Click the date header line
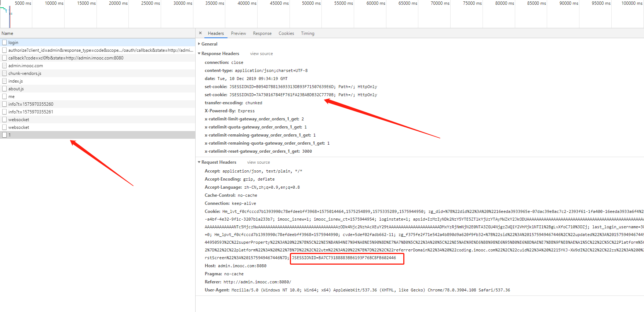 pos(246,79)
